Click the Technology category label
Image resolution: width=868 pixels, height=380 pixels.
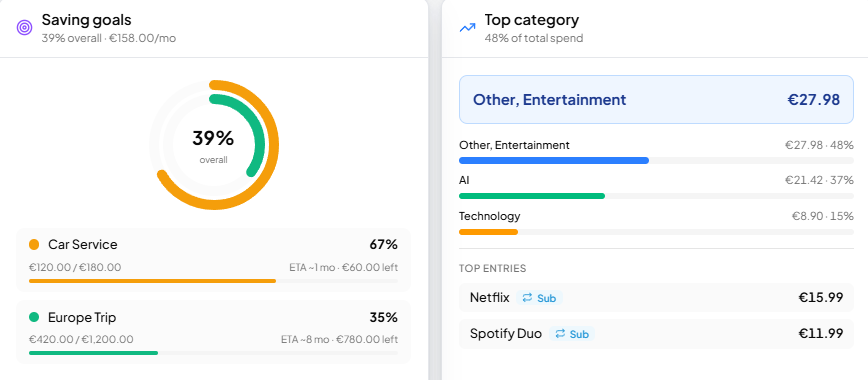click(489, 216)
